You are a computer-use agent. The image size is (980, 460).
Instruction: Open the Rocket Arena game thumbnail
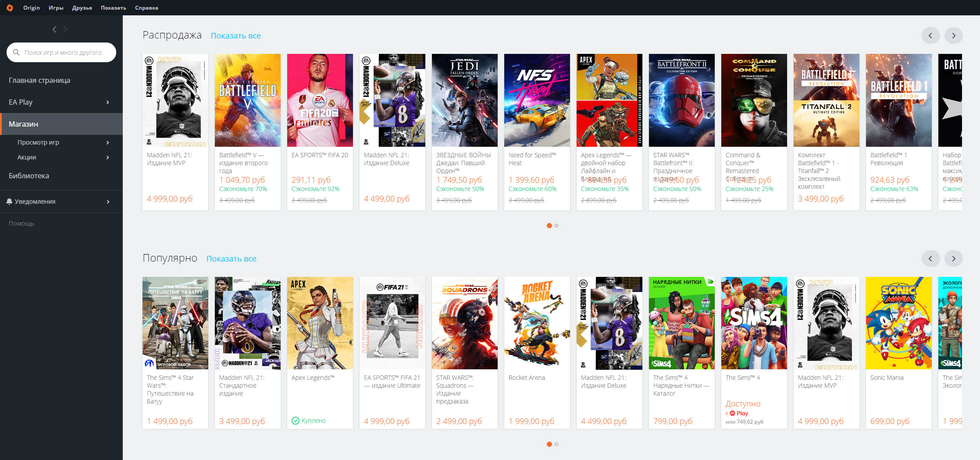click(537, 323)
